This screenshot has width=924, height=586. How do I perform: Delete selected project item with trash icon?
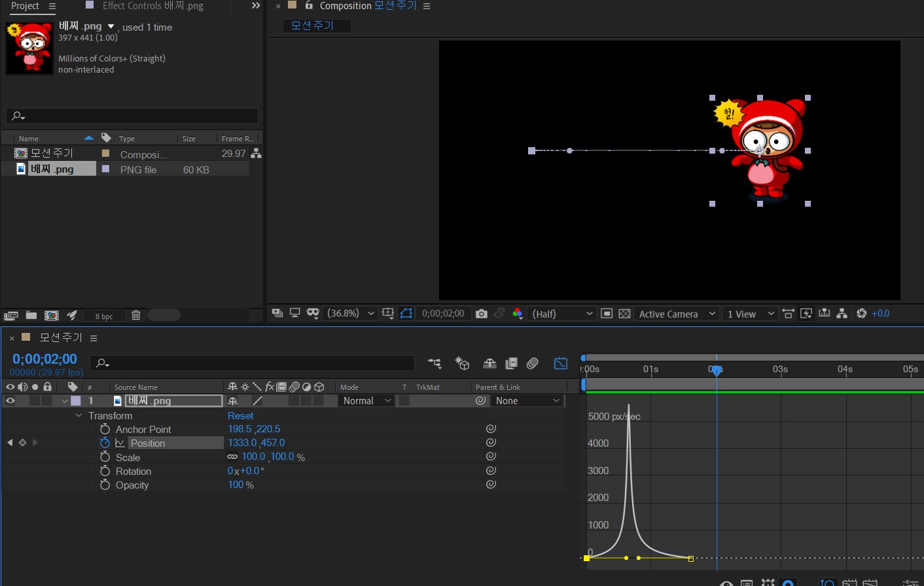[136, 315]
